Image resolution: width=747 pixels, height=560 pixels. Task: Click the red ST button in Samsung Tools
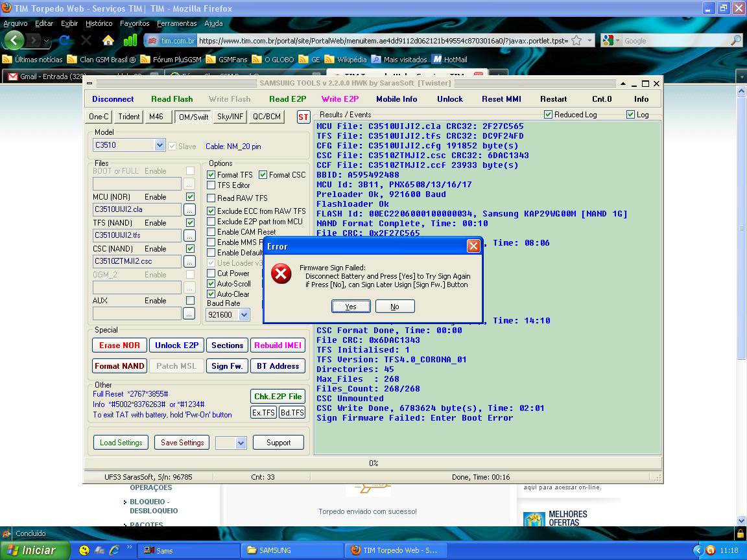(303, 117)
